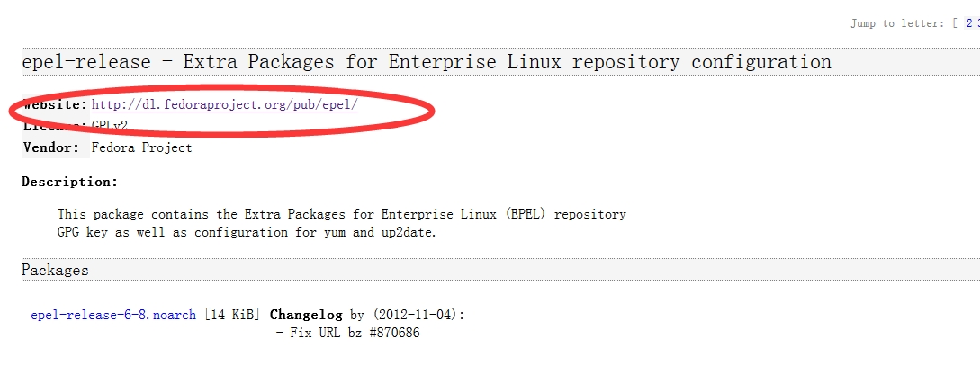Click the GPLv2 license value
The image size is (980, 366).
[110, 126]
